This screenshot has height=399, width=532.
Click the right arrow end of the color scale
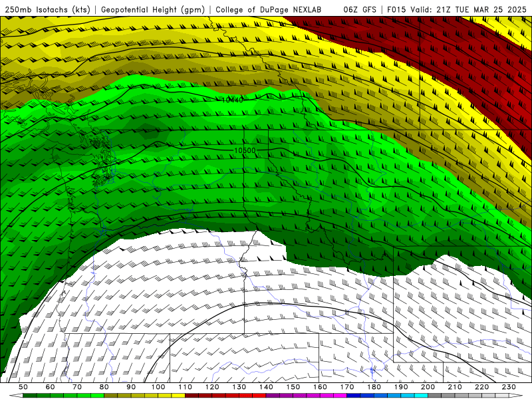pos(516,396)
